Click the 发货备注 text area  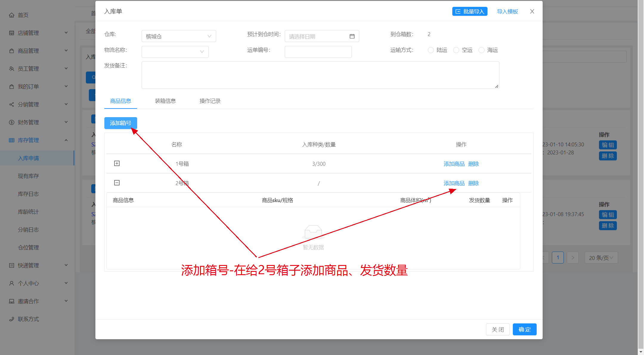(321, 75)
